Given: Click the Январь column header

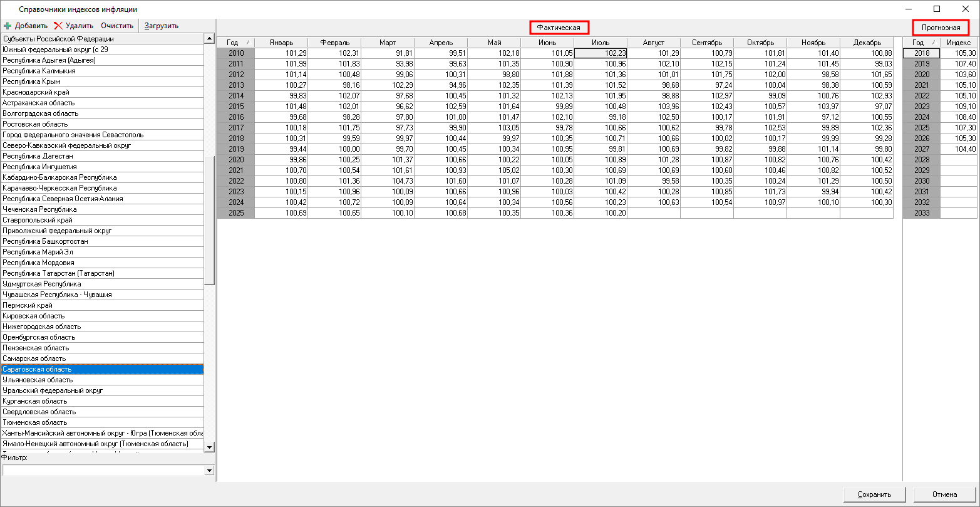Looking at the screenshot, I should [x=281, y=43].
